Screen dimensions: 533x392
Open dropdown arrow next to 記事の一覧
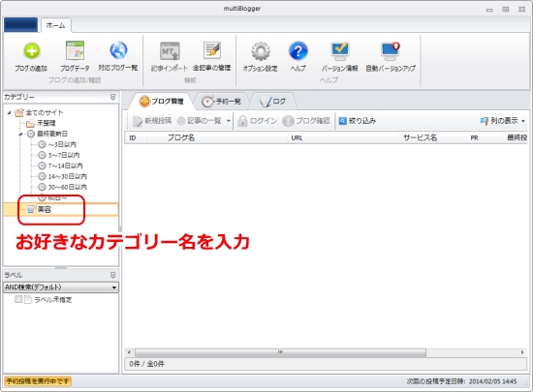click(229, 121)
